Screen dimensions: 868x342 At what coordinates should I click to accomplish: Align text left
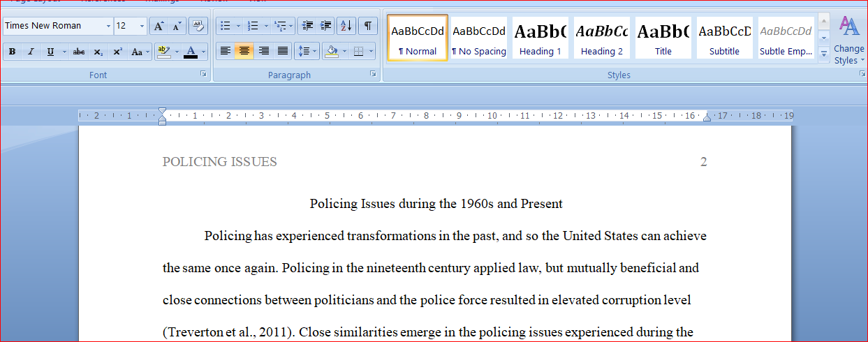[226, 51]
